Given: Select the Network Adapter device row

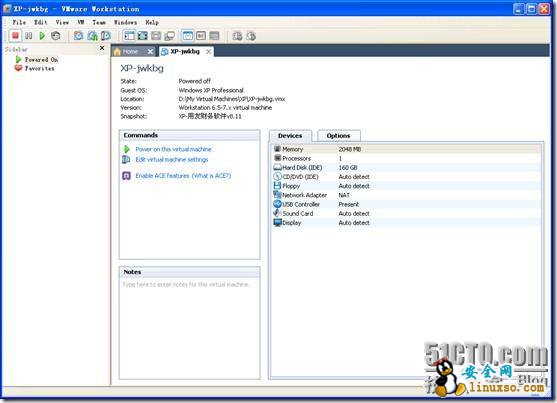Looking at the screenshot, I should 407,195.
